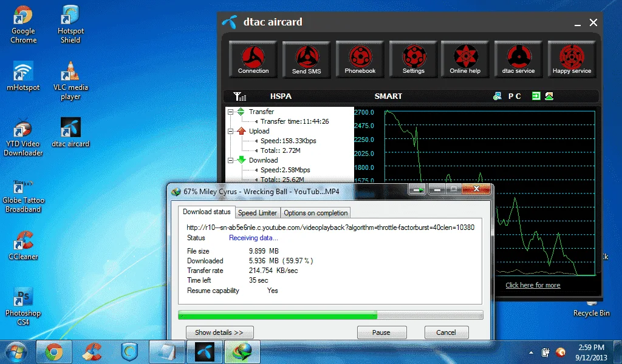Select the 'Transfer time:11:44:26' row
The image size is (622, 364).
coord(295,121)
